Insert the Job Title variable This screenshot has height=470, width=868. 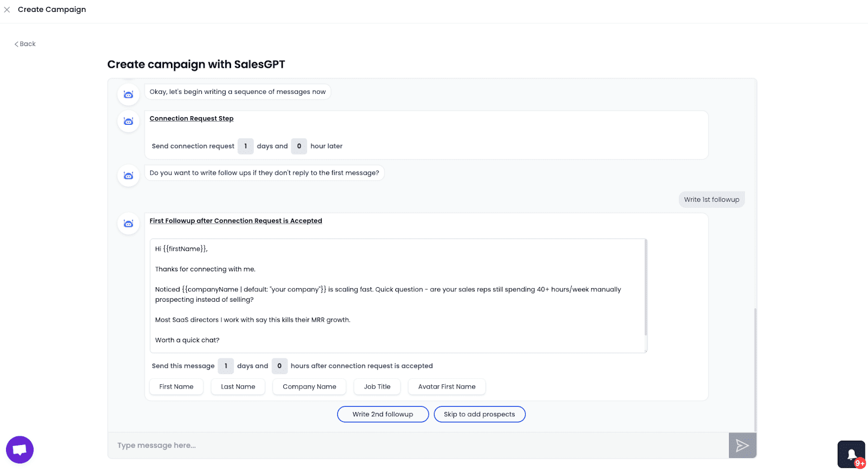point(377,387)
